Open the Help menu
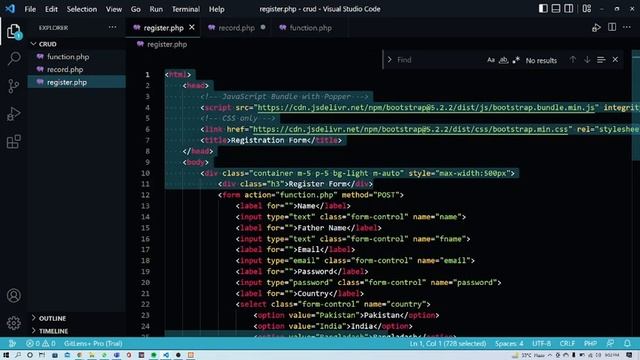This screenshot has height=360, width=640. pyautogui.click(x=216, y=9)
